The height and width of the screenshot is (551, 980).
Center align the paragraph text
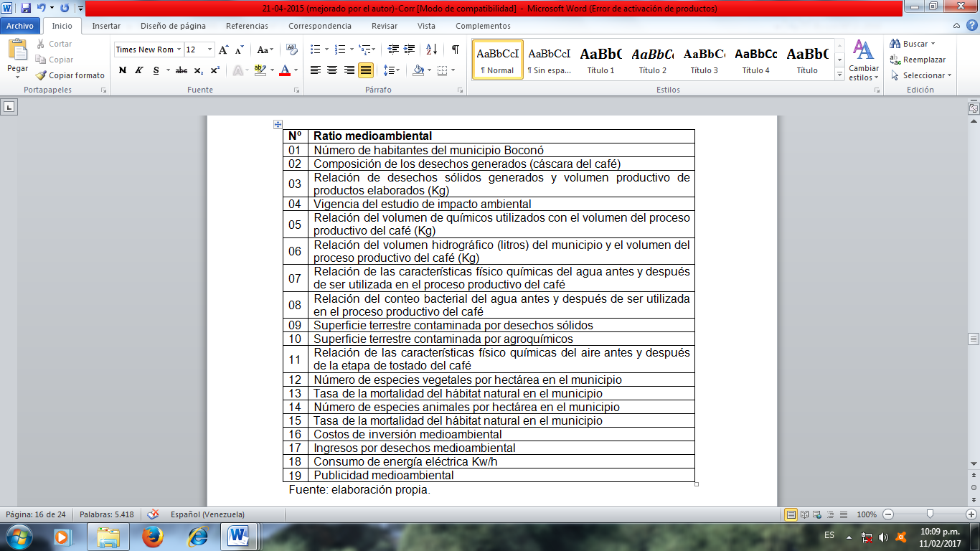pos(332,70)
